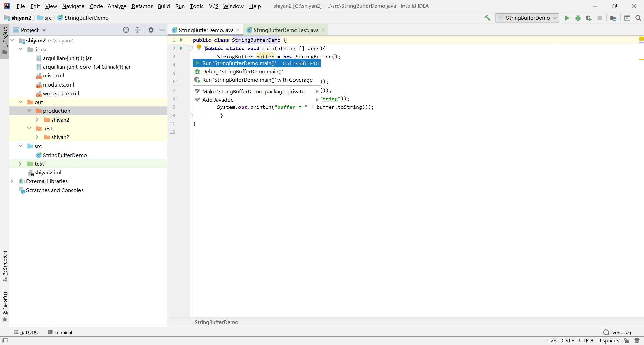The width and height of the screenshot is (644, 345).
Task: Switch to StringBufferDemoTest.java tab
Action: pos(285,30)
